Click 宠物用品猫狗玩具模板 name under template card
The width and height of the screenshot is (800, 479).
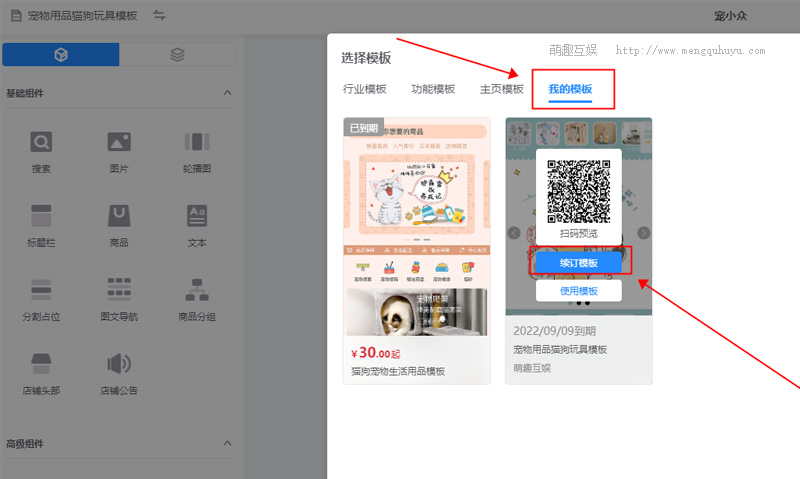(560, 349)
